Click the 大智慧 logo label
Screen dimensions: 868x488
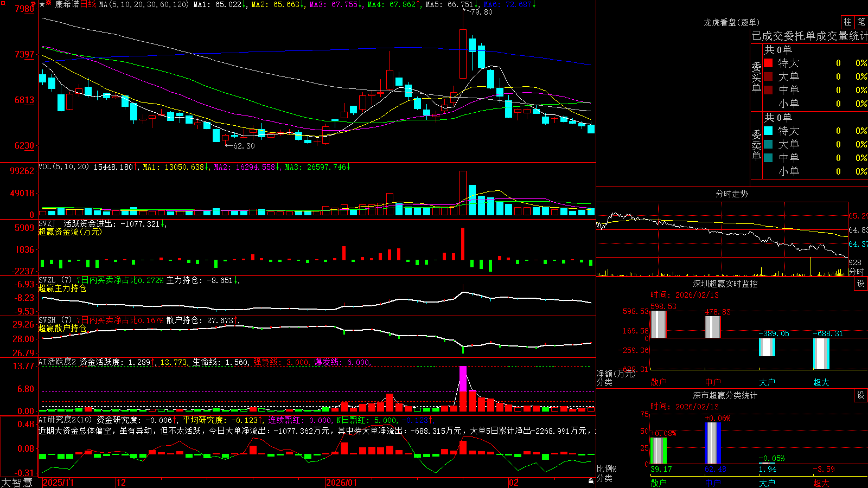pyautogui.click(x=17, y=483)
